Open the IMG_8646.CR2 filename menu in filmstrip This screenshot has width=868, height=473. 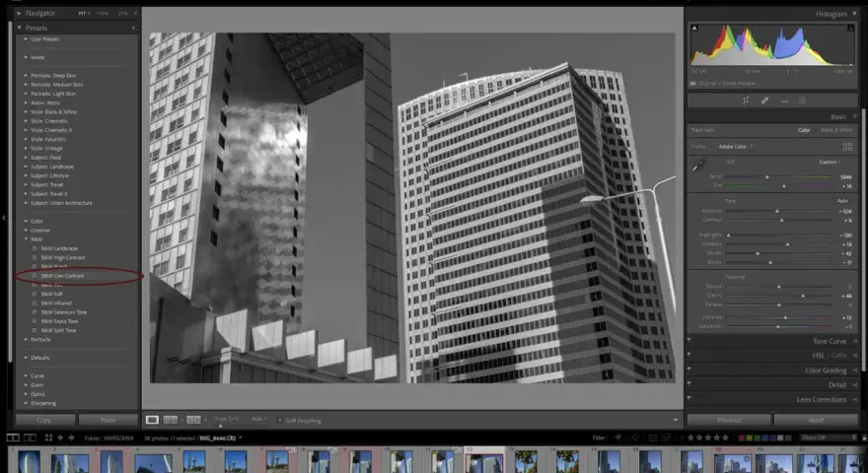coord(221,439)
